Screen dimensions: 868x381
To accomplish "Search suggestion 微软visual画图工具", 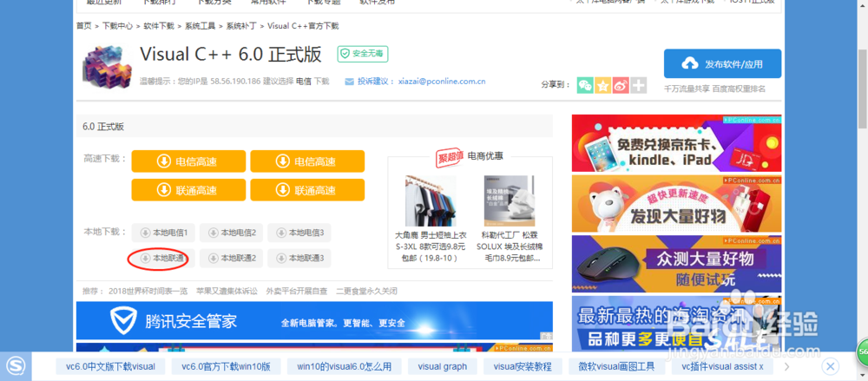I will click(616, 366).
